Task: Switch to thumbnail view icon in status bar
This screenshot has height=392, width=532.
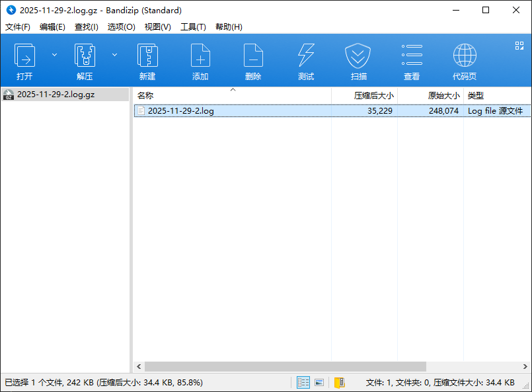Action: pyautogui.click(x=319, y=383)
